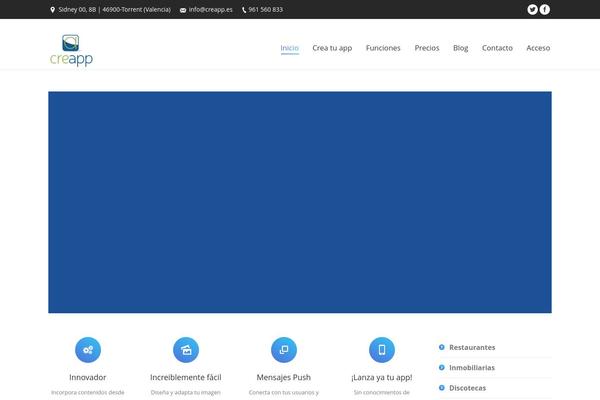Click the Increíblemente fácil heading
Viewport: 600px width, 400px height.
tap(186, 377)
